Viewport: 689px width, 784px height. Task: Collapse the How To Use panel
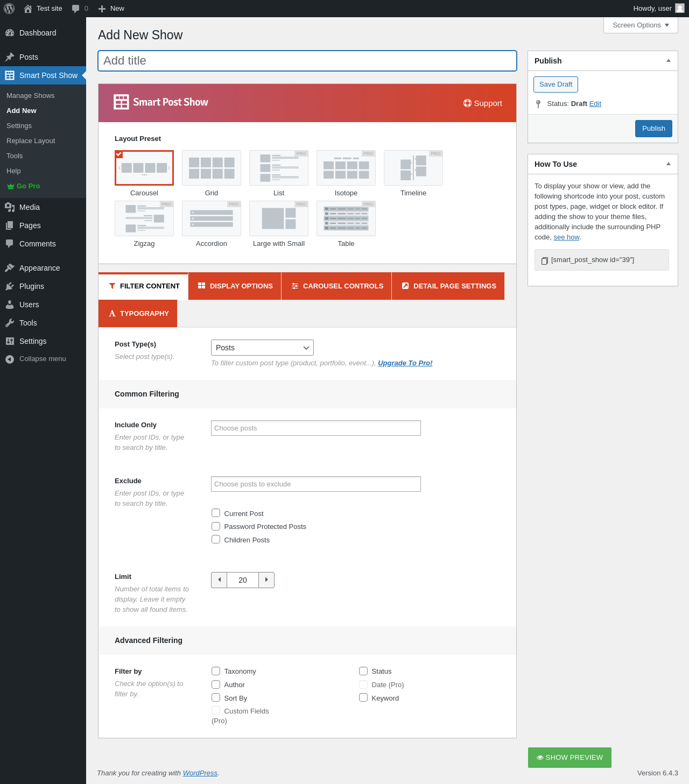(x=669, y=164)
